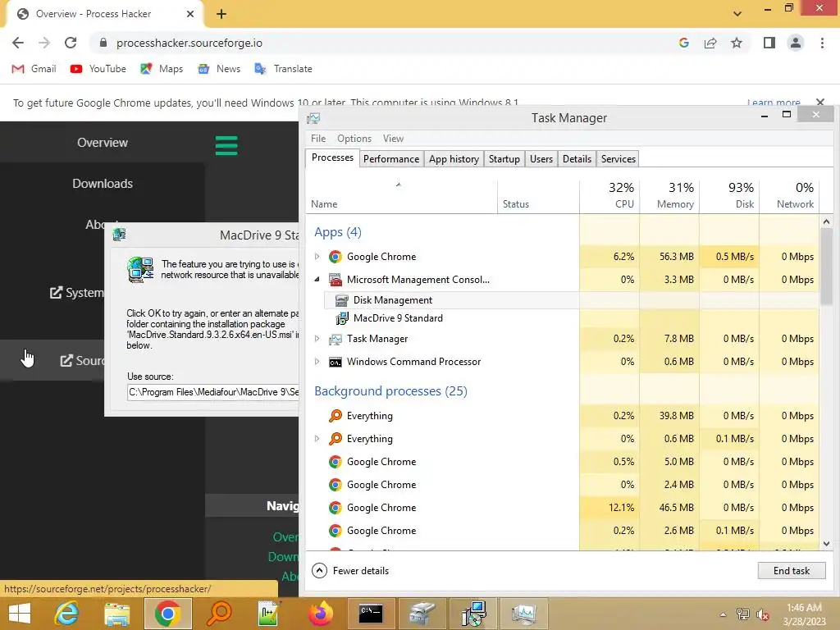
Task: Switch to the App history tab
Action: pyautogui.click(x=454, y=159)
